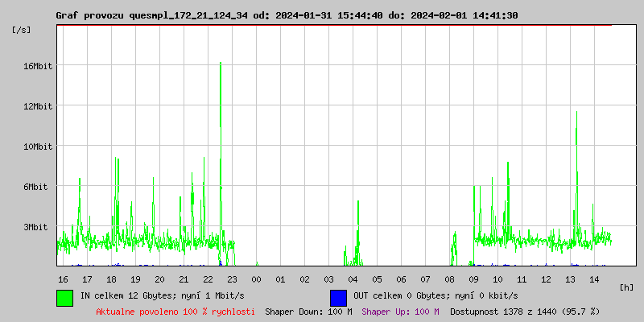
Task: Select the 16 hour marker on the time axis
Action: tap(63, 279)
